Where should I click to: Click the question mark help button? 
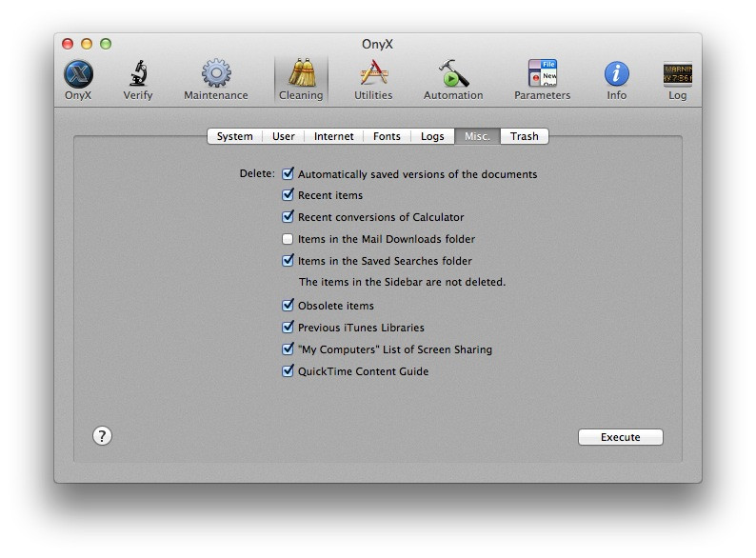(102, 436)
